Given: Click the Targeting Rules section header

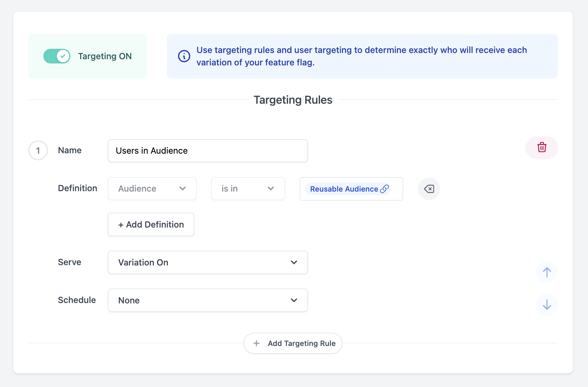Looking at the screenshot, I should coord(293,99).
